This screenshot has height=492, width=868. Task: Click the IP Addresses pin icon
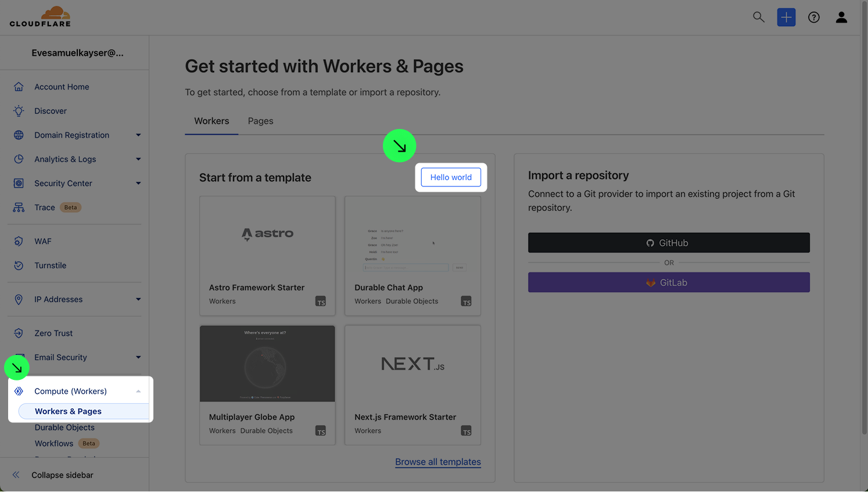(19, 299)
